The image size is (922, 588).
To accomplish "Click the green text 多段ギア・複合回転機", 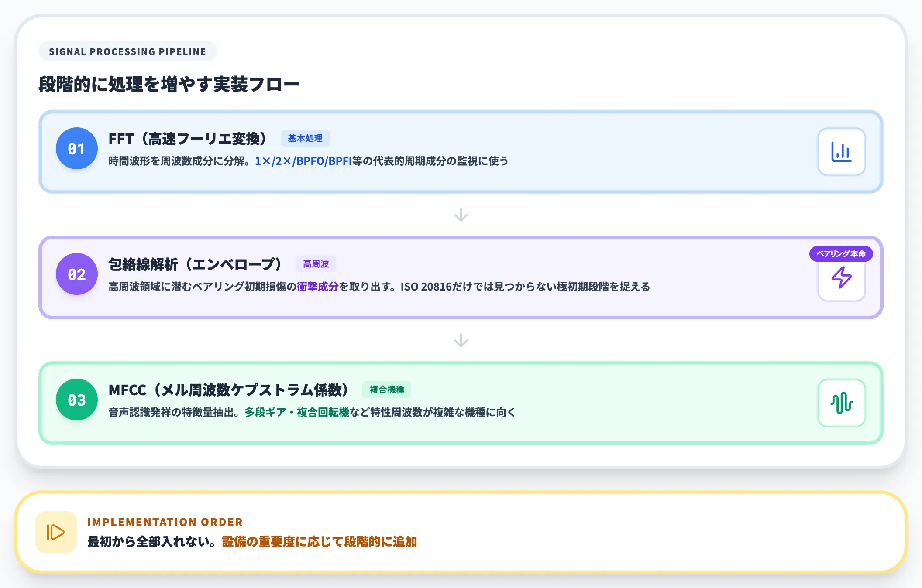I will click(x=297, y=412).
